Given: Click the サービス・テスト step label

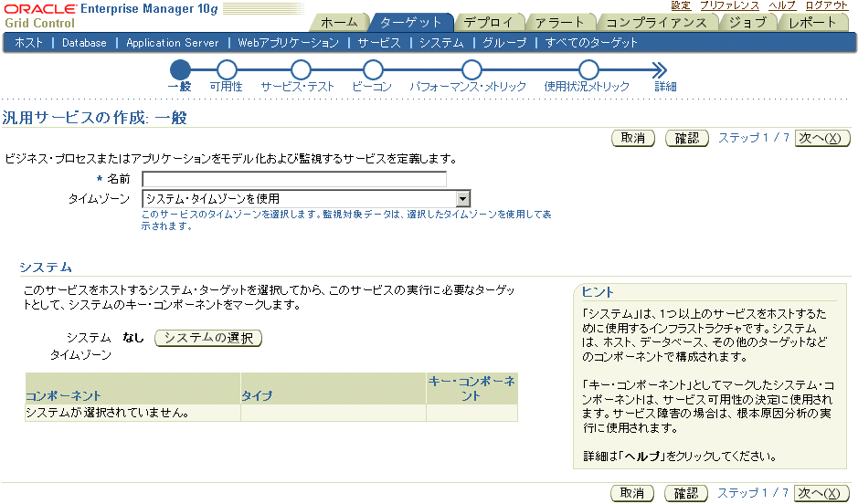Looking at the screenshot, I should pyautogui.click(x=297, y=87).
